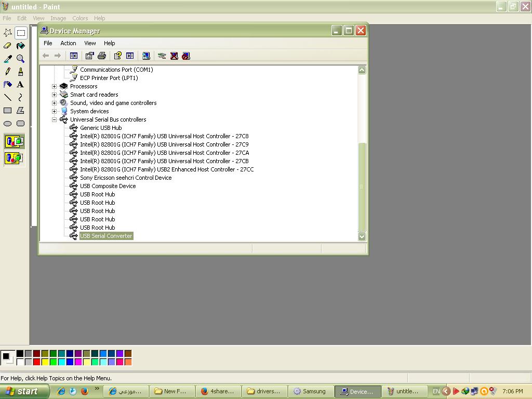Select ECP Printer Port (LPT1) entry
The height and width of the screenshot is (399, 532).
[x=109, y=78]
